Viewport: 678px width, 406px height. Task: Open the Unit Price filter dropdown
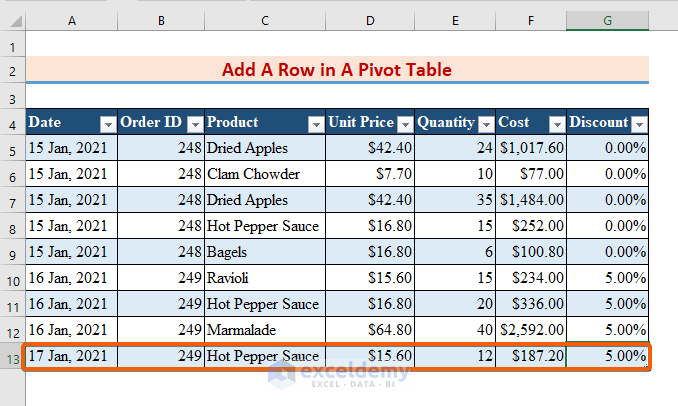tap(405, 124)
